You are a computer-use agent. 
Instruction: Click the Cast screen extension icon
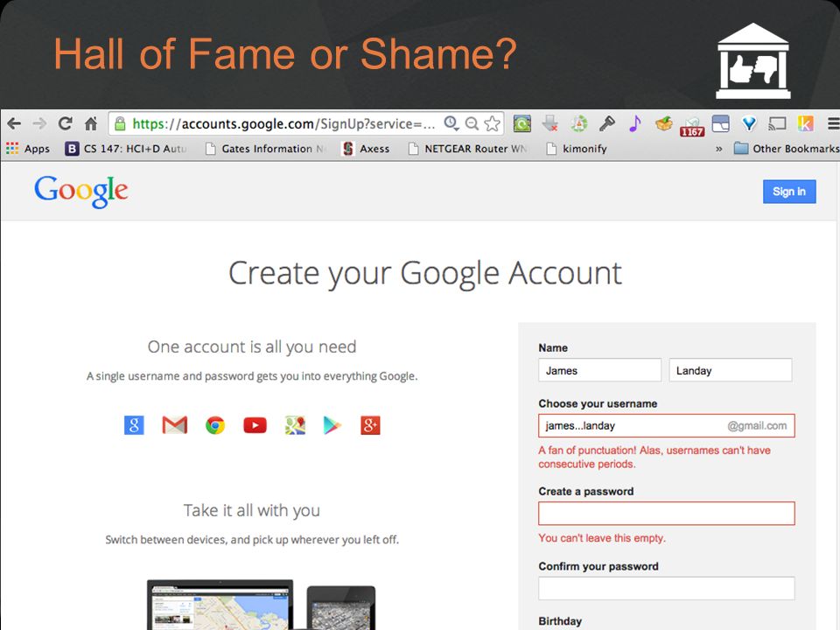pyautogui.click(x=777, y=123)
